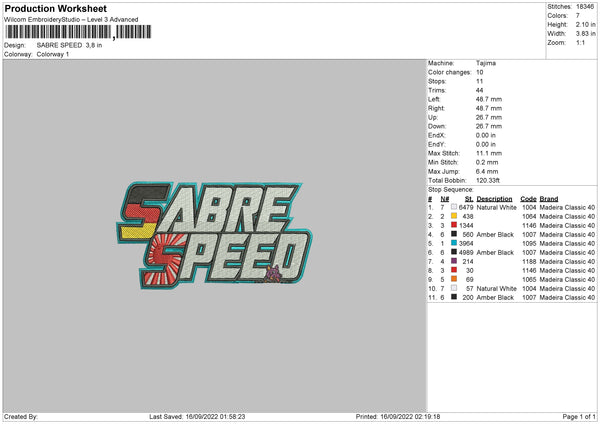Click the Colors value '7' in header
600x424 pixels.
pyautogui.click(x=578, y=16)
